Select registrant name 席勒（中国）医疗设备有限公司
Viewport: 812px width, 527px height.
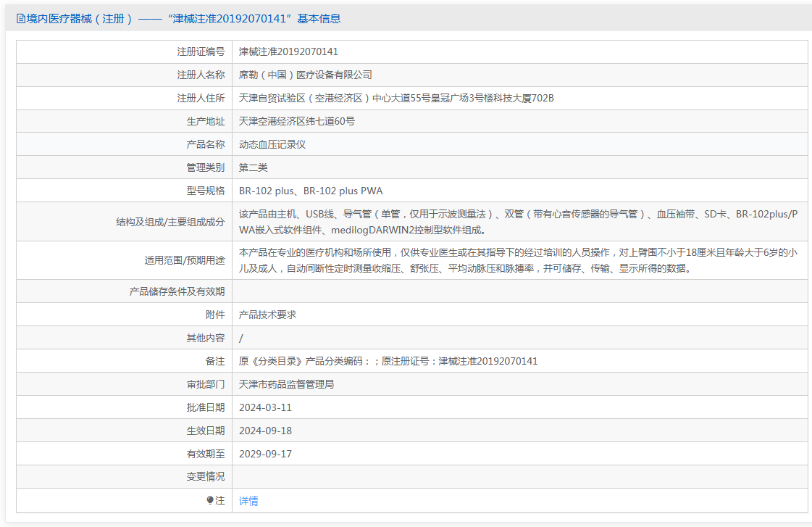[306, 75]
